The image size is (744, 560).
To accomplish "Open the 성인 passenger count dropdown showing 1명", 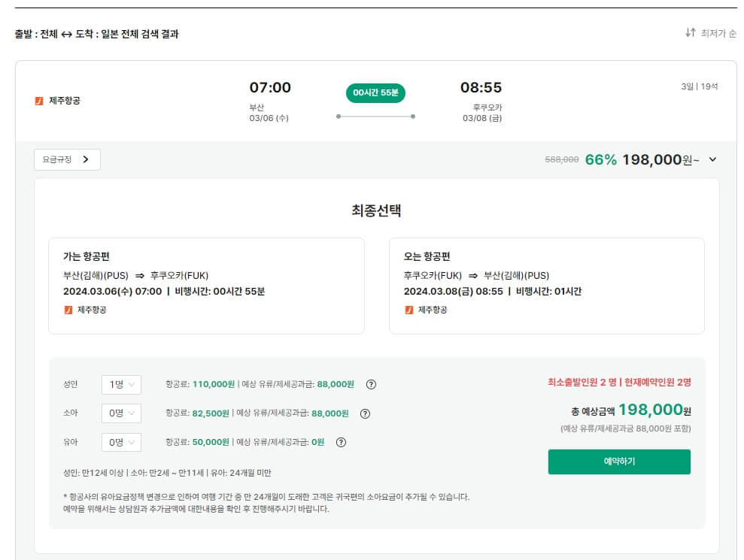I will [120, 384].
